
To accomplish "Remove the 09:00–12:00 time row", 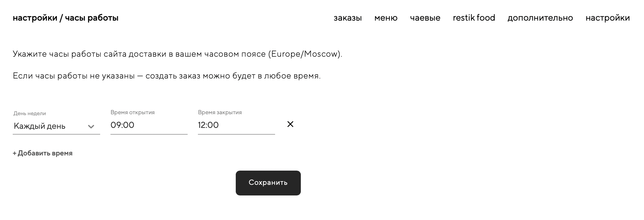I will click(290, 124).
